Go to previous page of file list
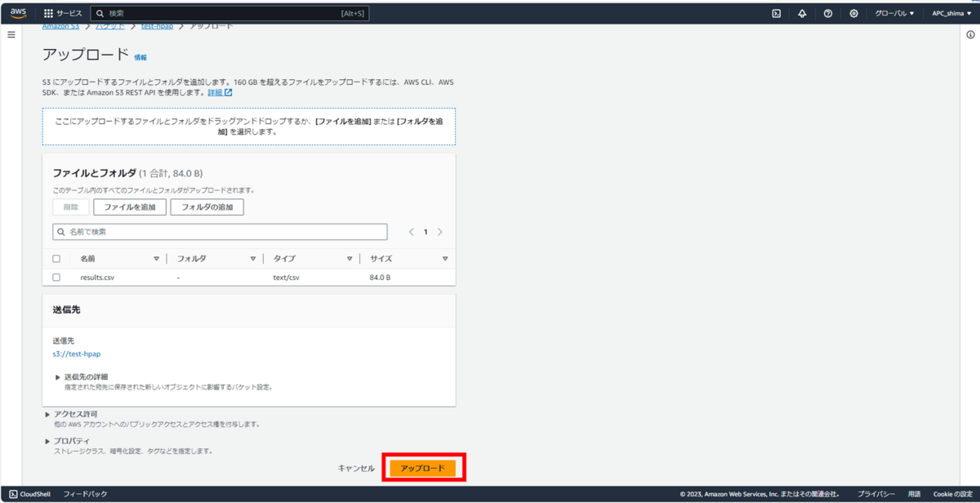 [412, 232]
